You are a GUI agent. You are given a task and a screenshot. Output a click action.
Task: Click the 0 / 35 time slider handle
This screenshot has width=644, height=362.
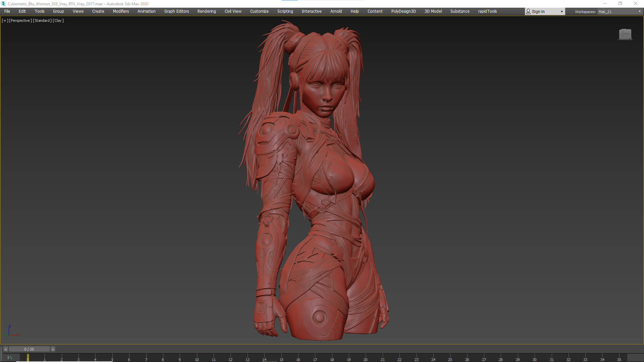click(x=29, y=349)
